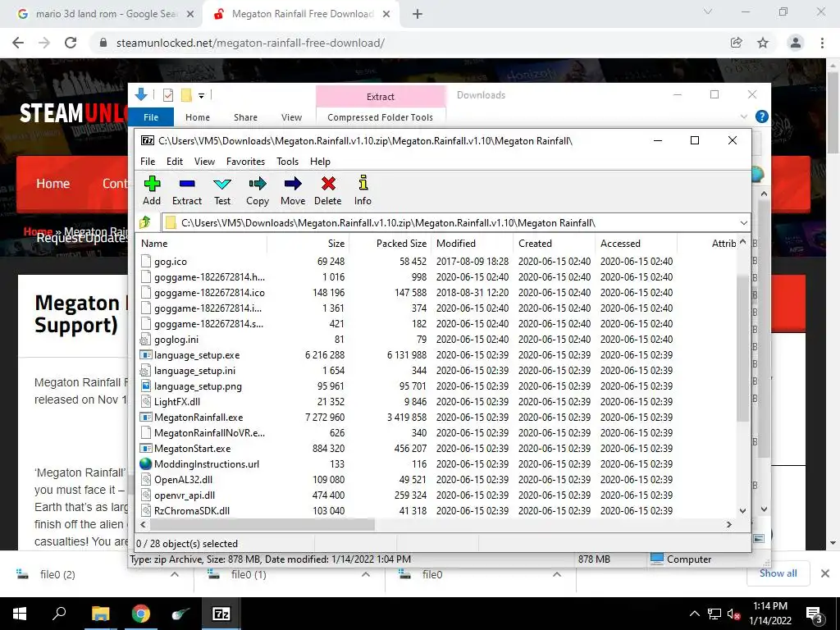Viewport: 840px width, 630px height.
Task: Click the 7-Zip horizontal scrollbar thumb
Action: (x=262, y=525)
